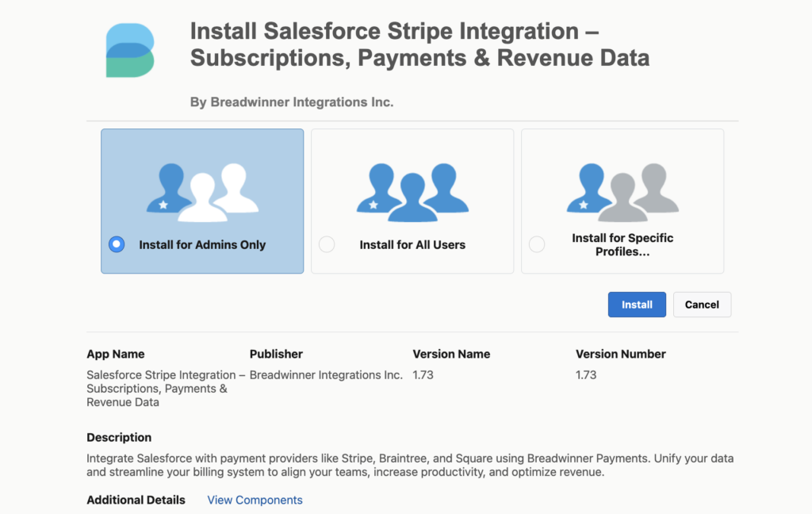Click the 'Version Name' column heading

pyautogui.click(x=451, y=354)
